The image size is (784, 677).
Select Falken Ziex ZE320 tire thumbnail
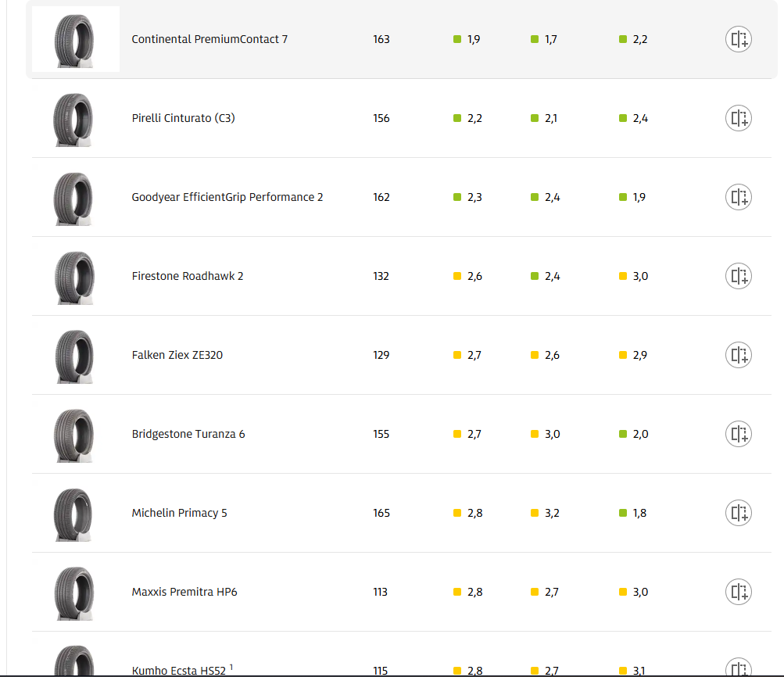pos(75,355)
